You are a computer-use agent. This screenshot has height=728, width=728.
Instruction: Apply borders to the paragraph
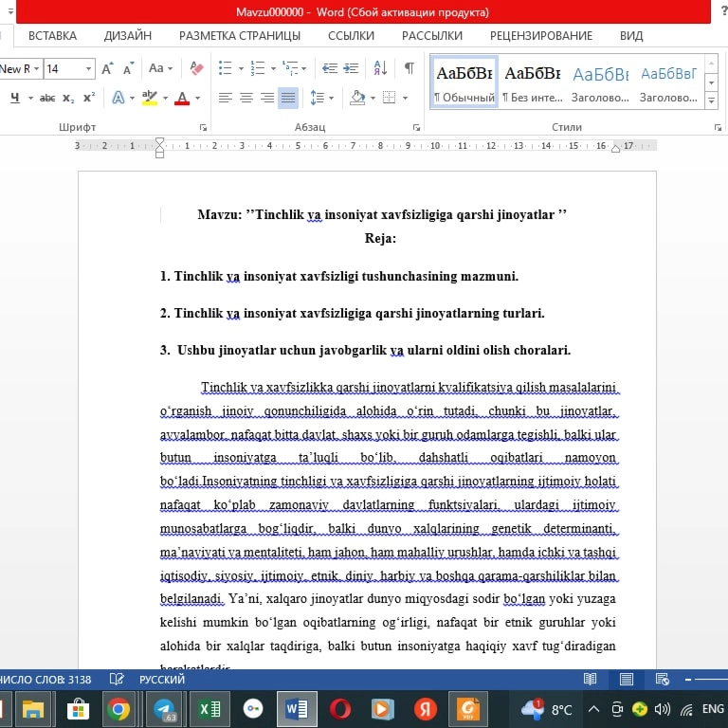(x=389, y=98)
